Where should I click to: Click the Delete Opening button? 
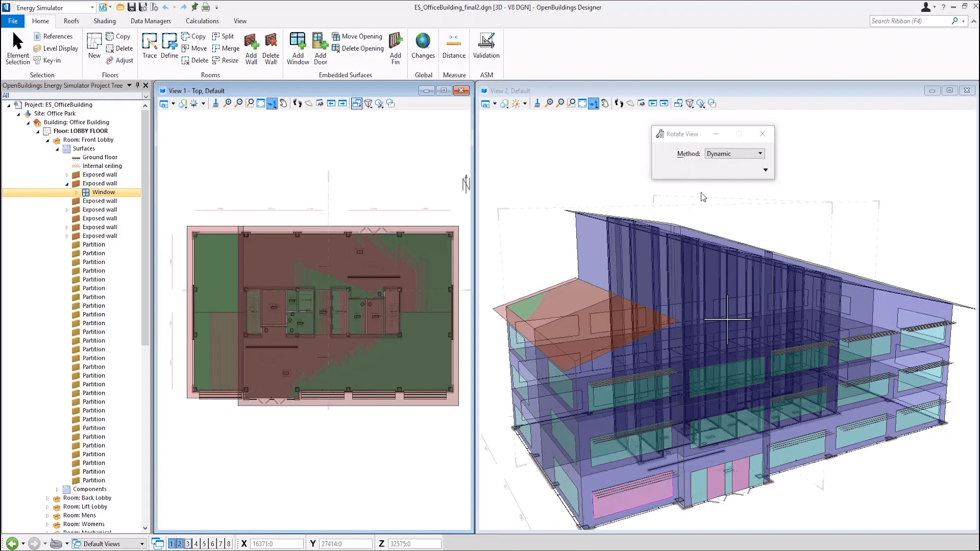(358, 48)
